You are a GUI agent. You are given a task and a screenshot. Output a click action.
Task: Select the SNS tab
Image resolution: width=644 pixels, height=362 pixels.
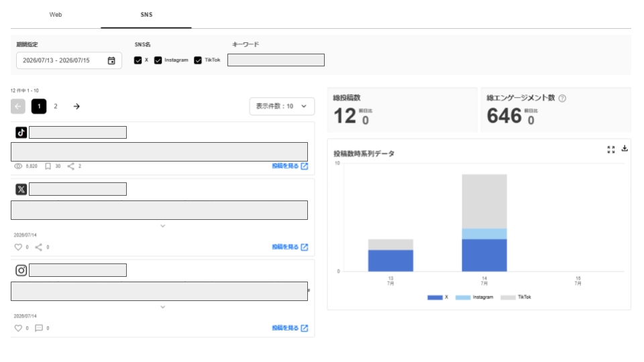pos(146,15)
